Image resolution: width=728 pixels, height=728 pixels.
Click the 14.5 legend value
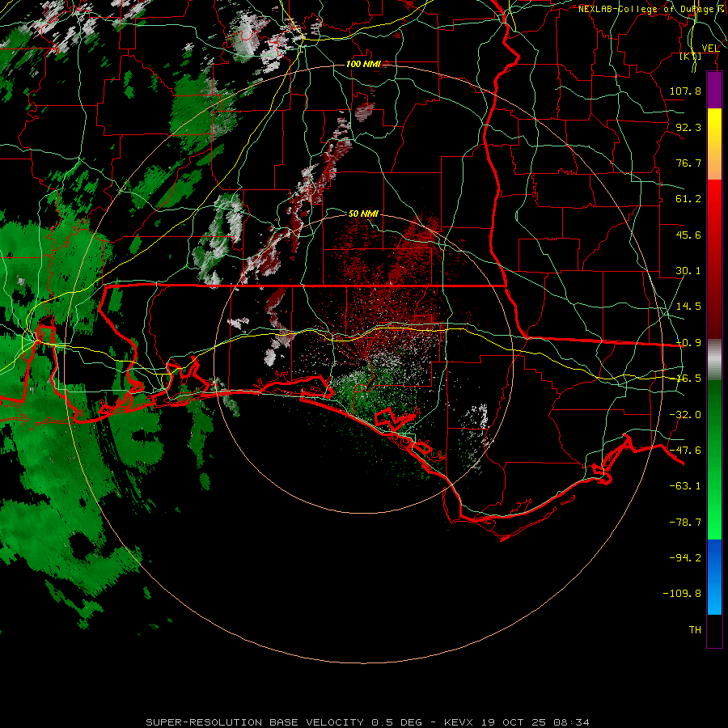[x=688, y=307]
